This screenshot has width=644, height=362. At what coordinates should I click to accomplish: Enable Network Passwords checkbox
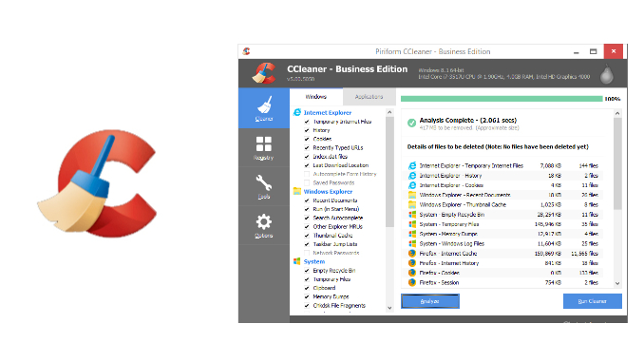(307, 253)
